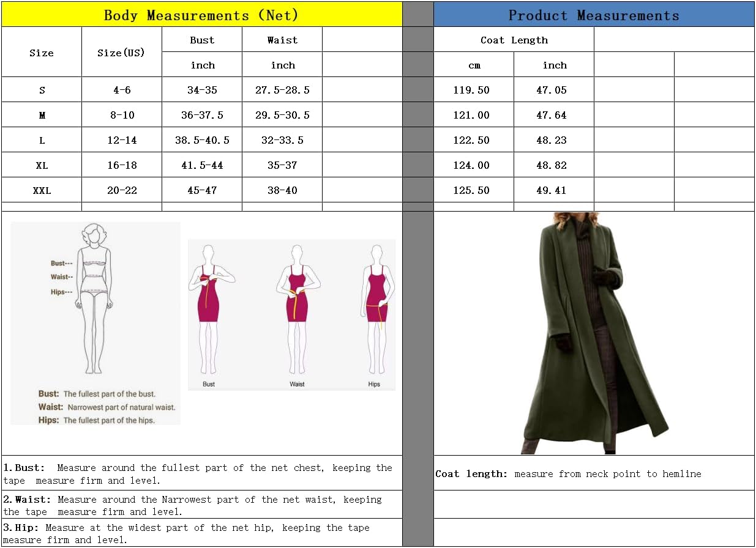Image resolution: width=756 pixels, height=548 pixels.
Task: Select the 47.05 inch coat length cell
Action: pos(553,90)
